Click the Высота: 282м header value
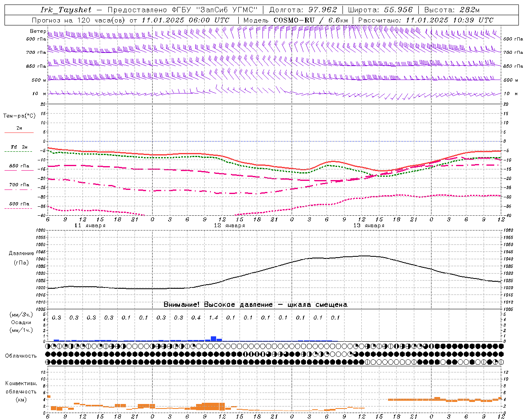Screen dimensions: 525x420 [x=452, y=10]
